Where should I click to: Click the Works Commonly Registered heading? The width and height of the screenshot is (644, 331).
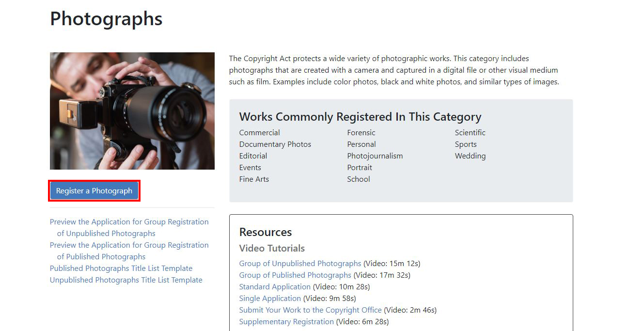coord(360,117)
